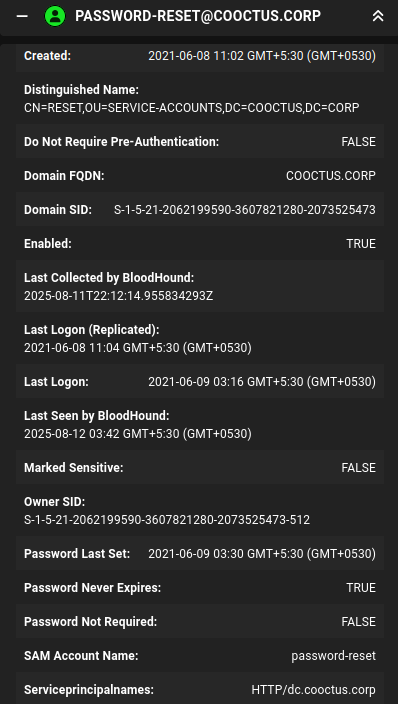
Task: Click the Domain FQDN COOCTUS.CORP value
Action: 331,176
